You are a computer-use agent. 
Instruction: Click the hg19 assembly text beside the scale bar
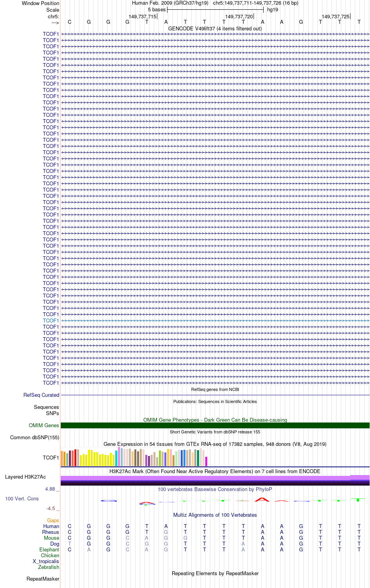[x=273, y=9]
